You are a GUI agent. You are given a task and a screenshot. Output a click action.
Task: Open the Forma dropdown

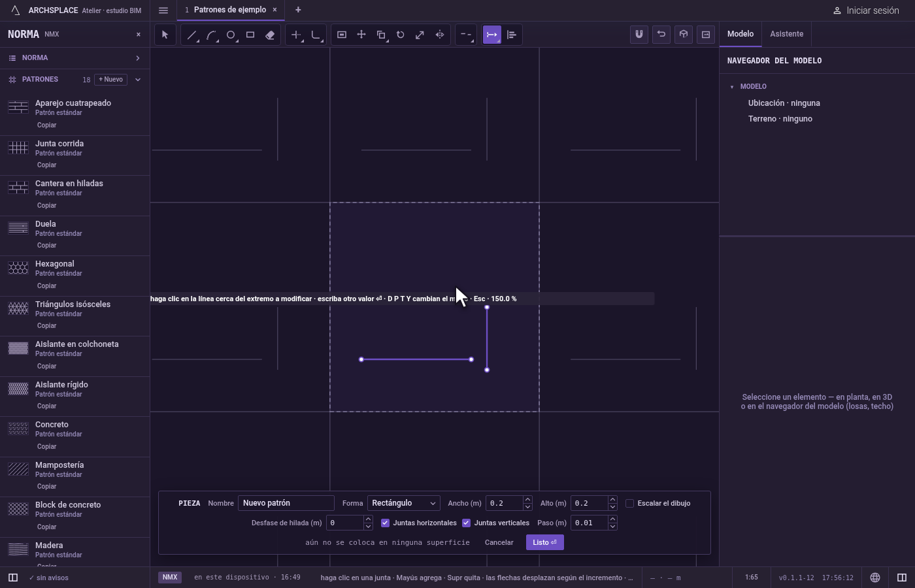(x=403, y=503)
